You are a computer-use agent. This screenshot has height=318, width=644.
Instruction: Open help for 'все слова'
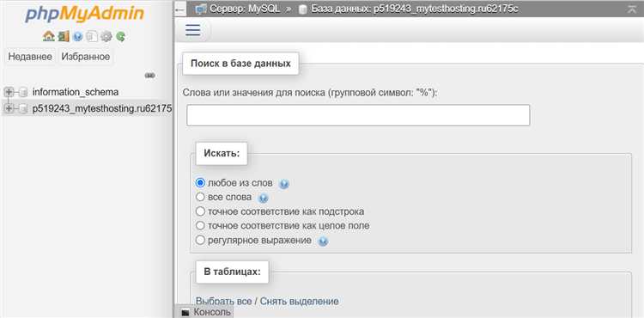click(263, 199)
